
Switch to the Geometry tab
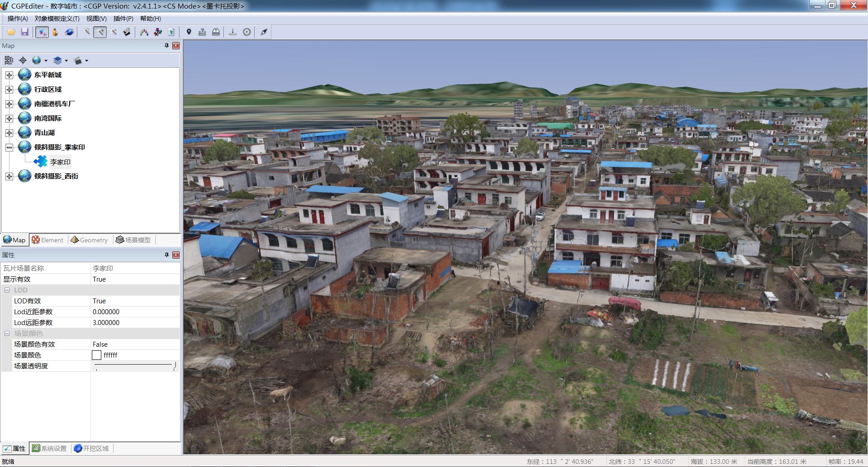click(x=89, y=240)
